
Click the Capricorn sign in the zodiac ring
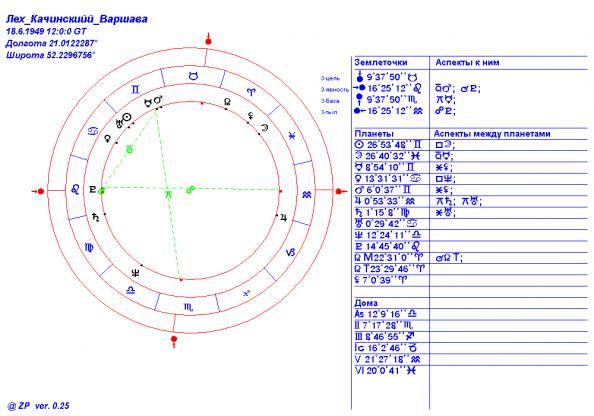point(290,252)
